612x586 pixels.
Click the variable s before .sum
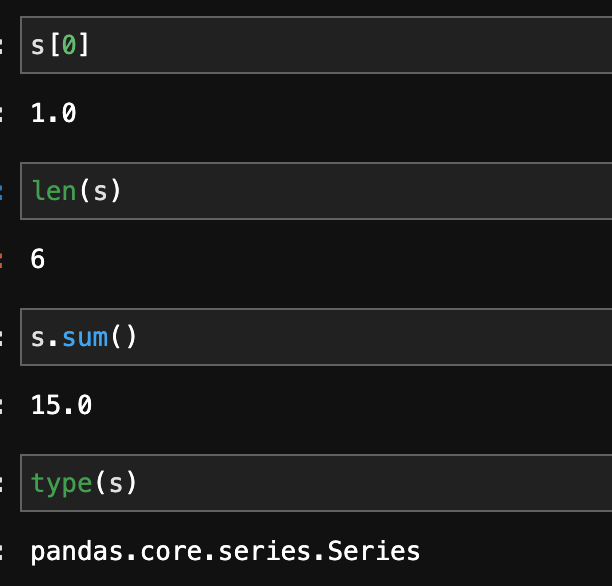point(38,337)
